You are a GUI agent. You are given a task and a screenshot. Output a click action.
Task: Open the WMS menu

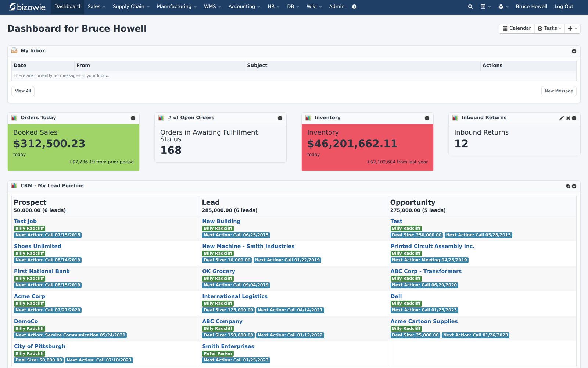click(x=212, y=7)
